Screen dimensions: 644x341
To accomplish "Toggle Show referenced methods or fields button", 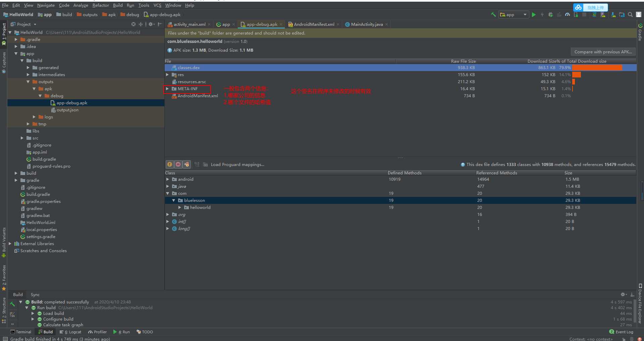I will pyautogui.click(x=186, y=164).
